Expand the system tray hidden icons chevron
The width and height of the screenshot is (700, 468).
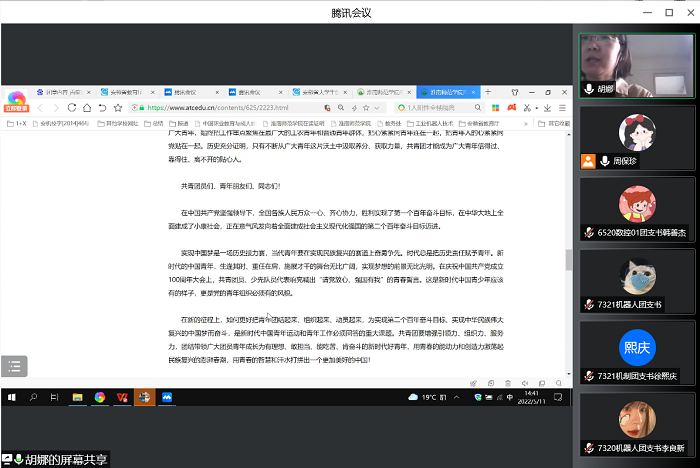click(456, 397)
